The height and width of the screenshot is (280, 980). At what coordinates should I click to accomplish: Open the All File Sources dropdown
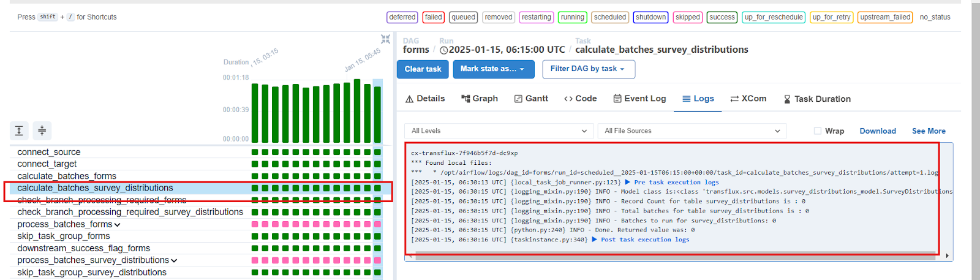click(692, 131)
